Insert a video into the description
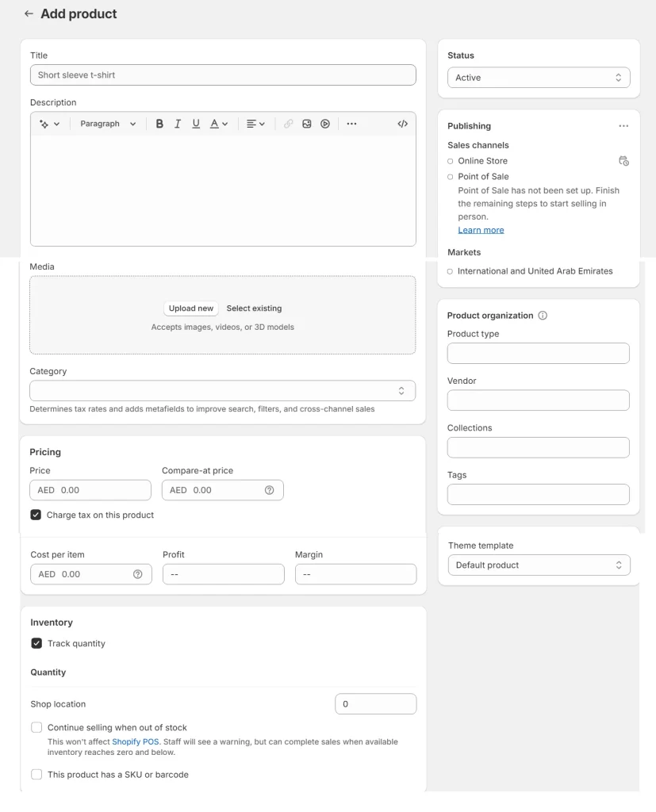Viewport: 656px width, 812px height. coord(325,124)
